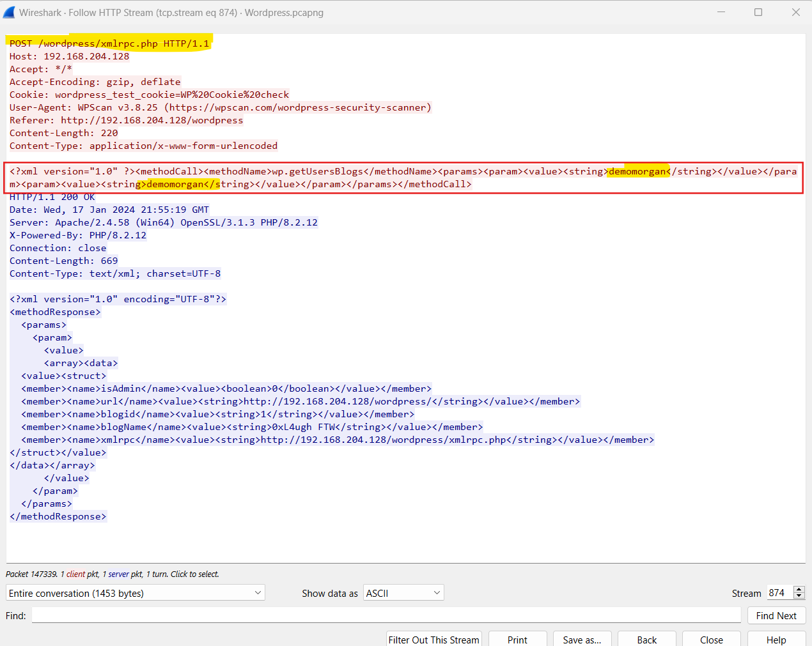Click the Content-Length: 220 line
This screenshot has width=812, height=646.
(63, 133)
